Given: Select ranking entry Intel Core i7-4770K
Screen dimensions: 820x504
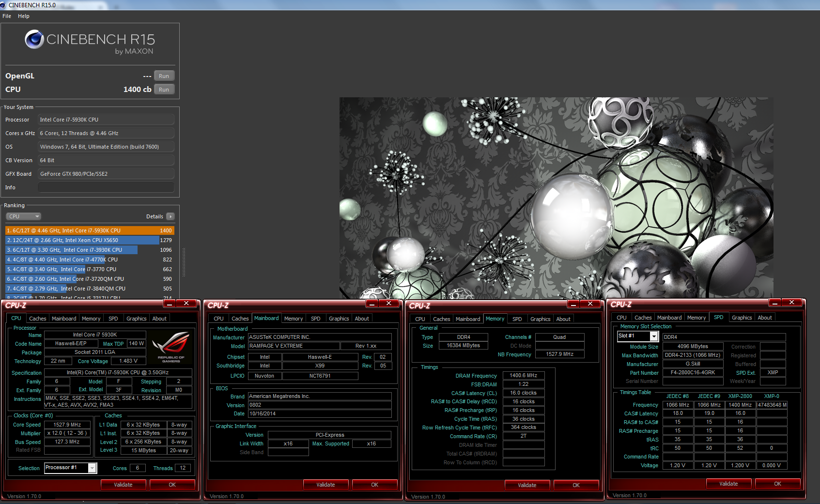Looking at the screenshot, I should pyautogui.click(x=90, y=260).
